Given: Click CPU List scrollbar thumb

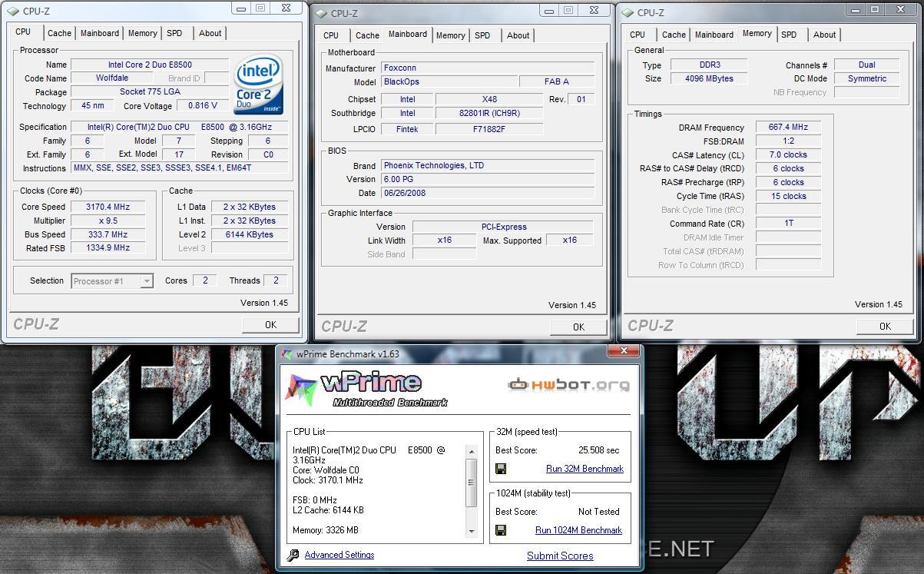Looking at the screenshot, I should point(472,482).
